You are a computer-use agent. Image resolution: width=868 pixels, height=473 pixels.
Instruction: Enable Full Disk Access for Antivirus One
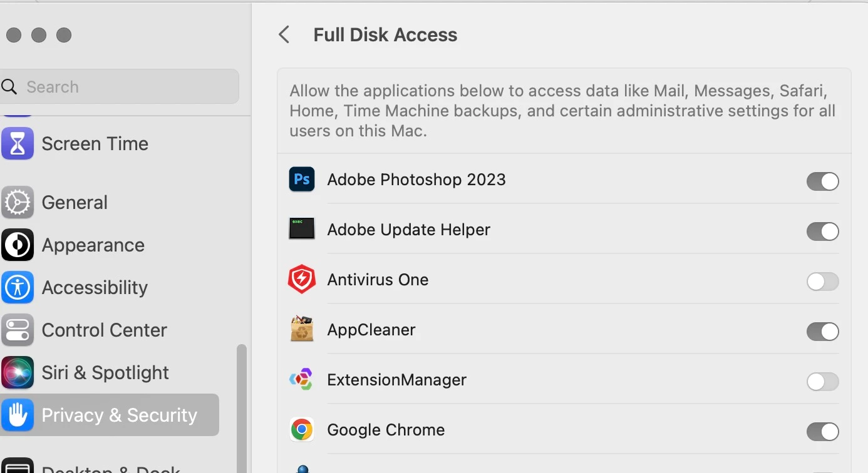[x=822, y=282]
